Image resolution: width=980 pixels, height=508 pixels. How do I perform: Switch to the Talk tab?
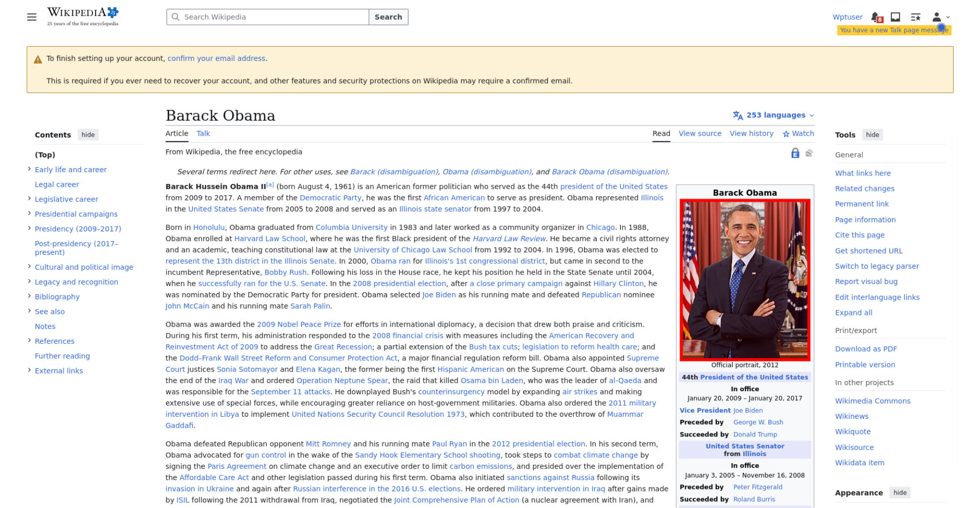pos(203,133)
